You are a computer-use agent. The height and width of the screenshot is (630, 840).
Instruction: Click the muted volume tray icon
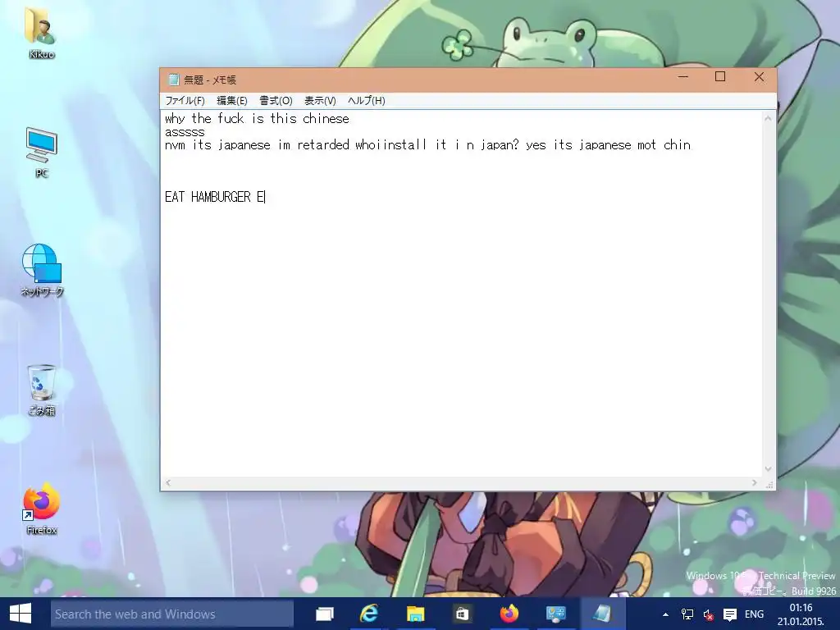708,614
